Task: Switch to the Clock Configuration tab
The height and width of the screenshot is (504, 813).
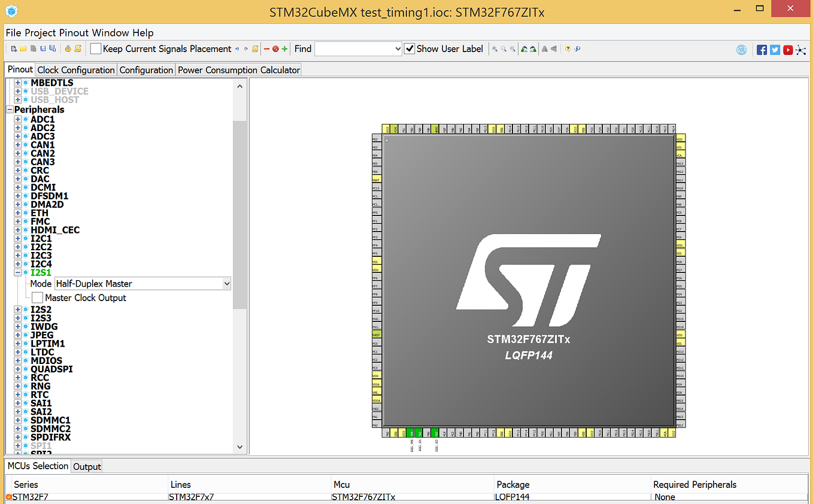Action: pos(75,69)
